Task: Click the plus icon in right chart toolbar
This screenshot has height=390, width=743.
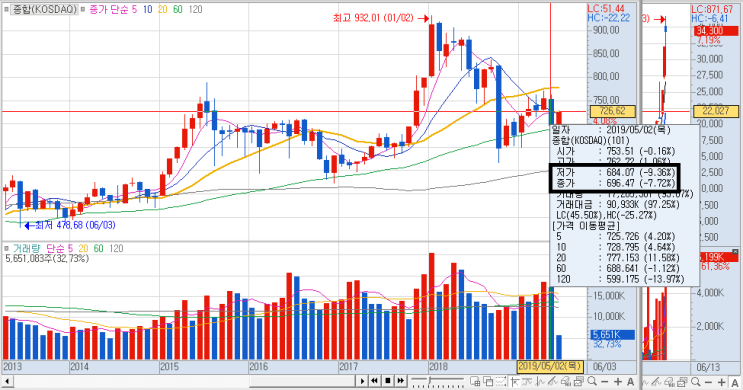Action: pyautogui.click(x=721, y=382)
